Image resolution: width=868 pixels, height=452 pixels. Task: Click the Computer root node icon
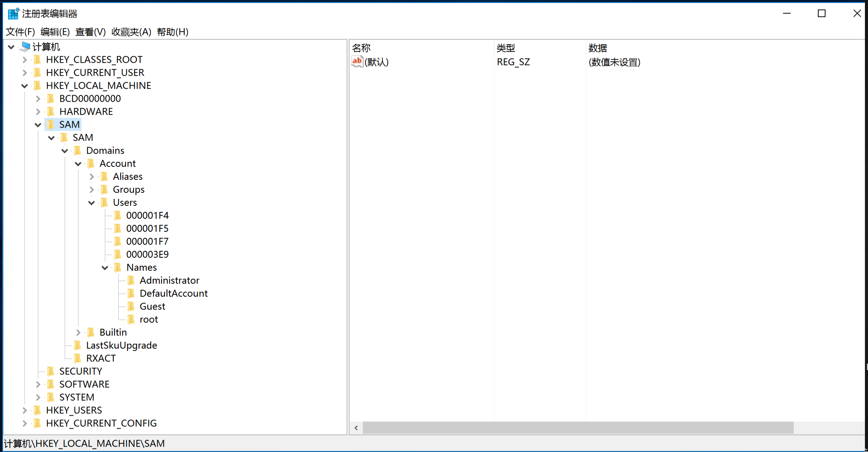pos(25,47)
